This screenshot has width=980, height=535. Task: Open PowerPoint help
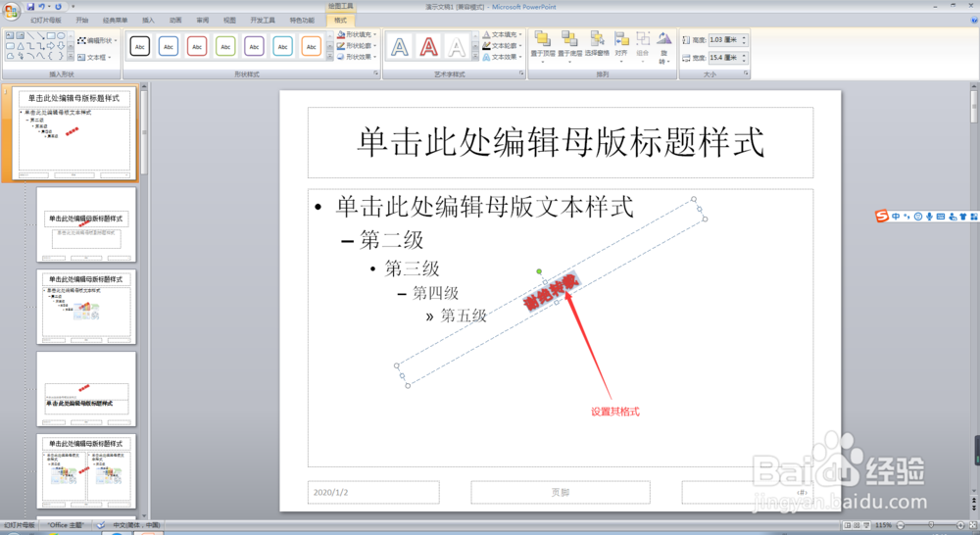tap(974, 20)
